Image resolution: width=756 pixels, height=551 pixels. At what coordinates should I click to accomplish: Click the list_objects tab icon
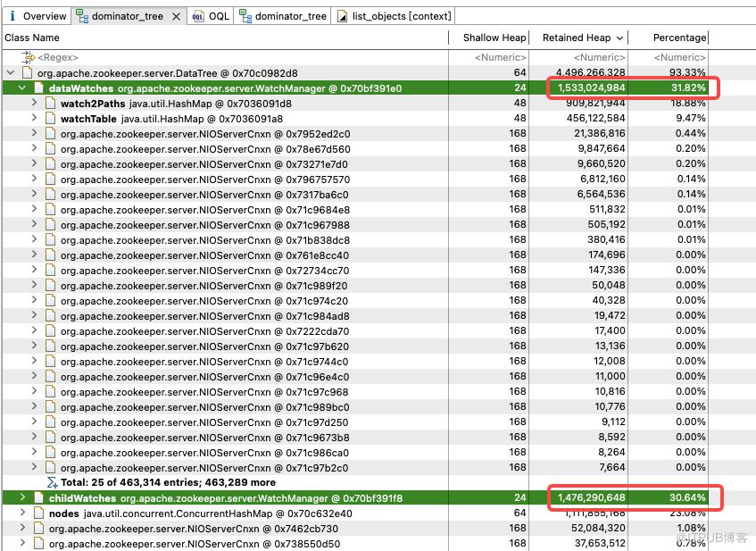pyautogui.click(x=342, y=17)
